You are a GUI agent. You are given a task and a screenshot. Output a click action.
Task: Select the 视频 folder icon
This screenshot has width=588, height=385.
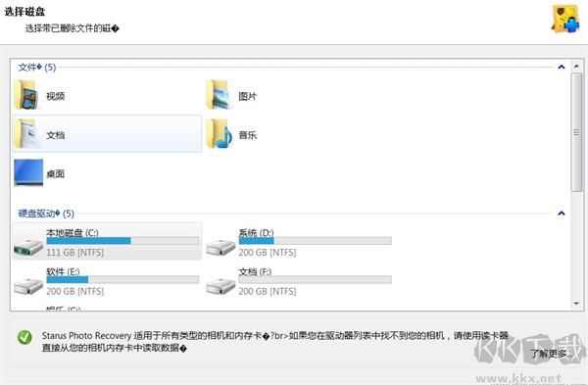click(x=27, y=95)
